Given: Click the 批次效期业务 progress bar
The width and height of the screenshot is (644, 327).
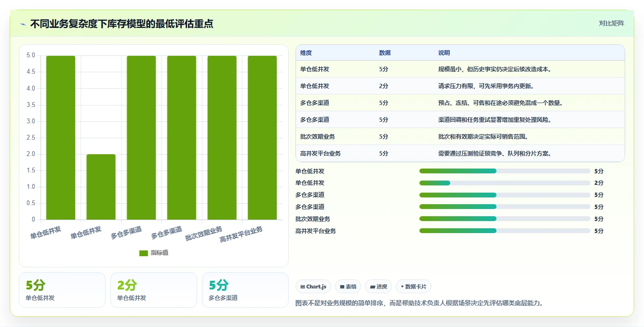Looking at the screenshot, I should (505, 219).
